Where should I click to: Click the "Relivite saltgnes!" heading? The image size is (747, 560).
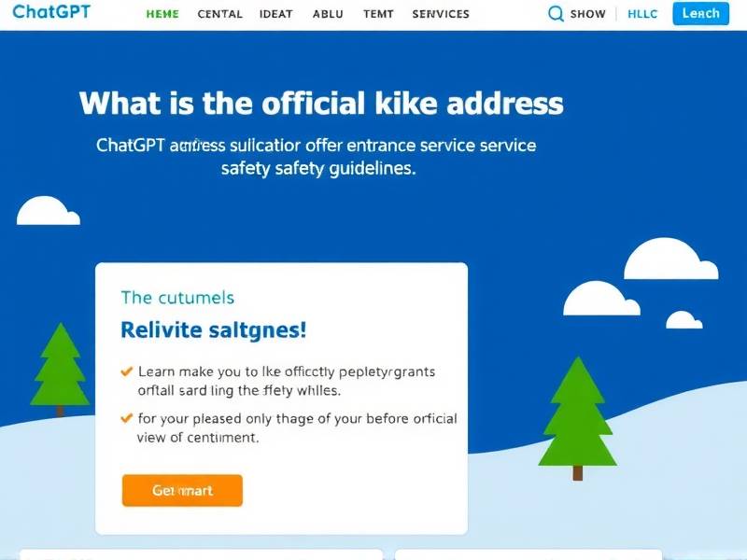214,330
